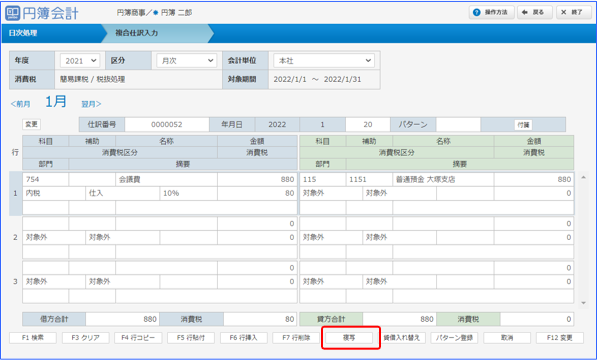The height and width of the screenshot is (360, 597).
Task: Click the year field showing 2022
Action: tap(277, 124)
